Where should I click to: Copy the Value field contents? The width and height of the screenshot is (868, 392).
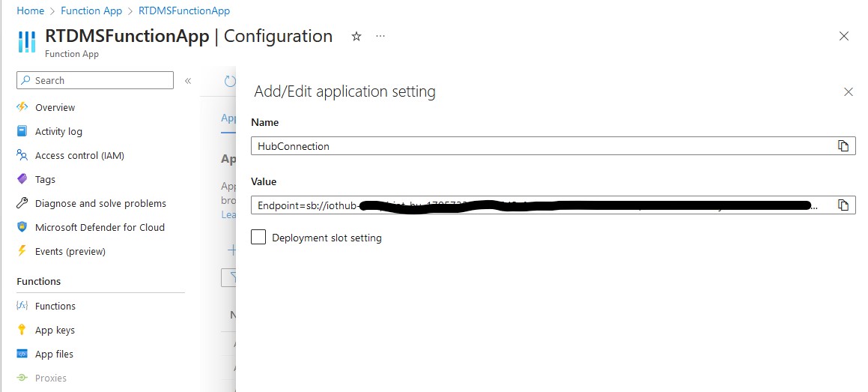[x=843, y=205]
